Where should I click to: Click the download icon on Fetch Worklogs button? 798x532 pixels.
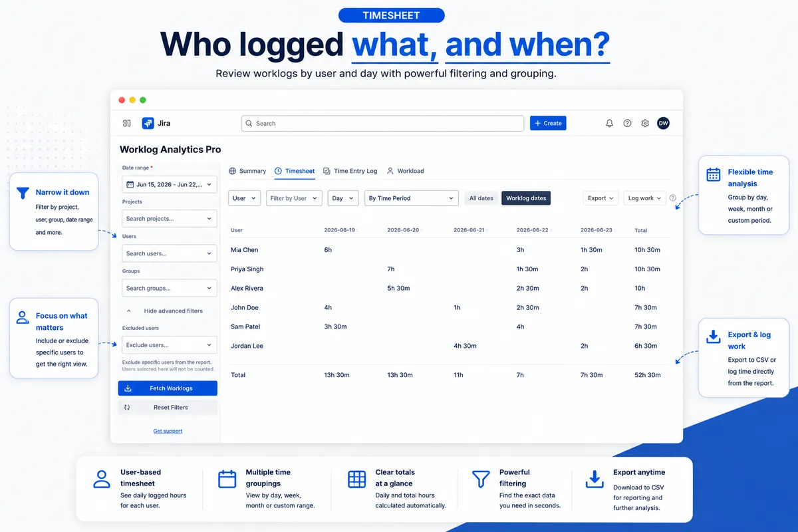coord(128,388)
